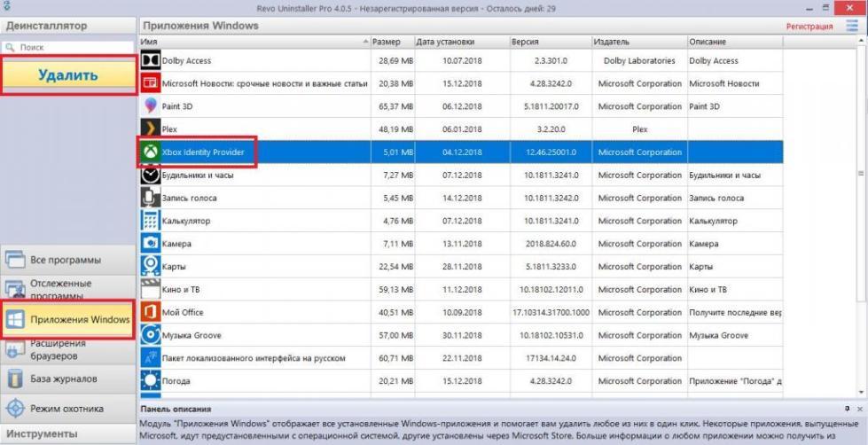Click the Dolby Access app icon
Image resolution: width=868 pixels, height=445 pixels.
coord(150,61)
